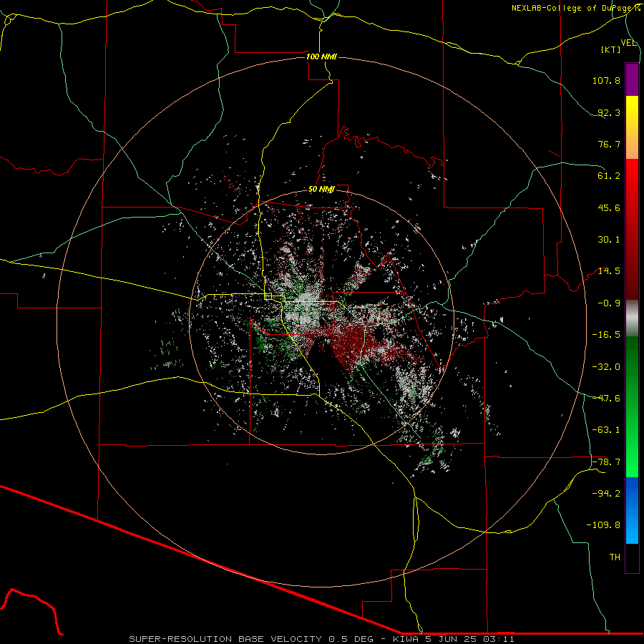The height and width of the screenshot is (644, 644).
Task: Click the -94.2 velocity scale value
Action: (606, 494)
